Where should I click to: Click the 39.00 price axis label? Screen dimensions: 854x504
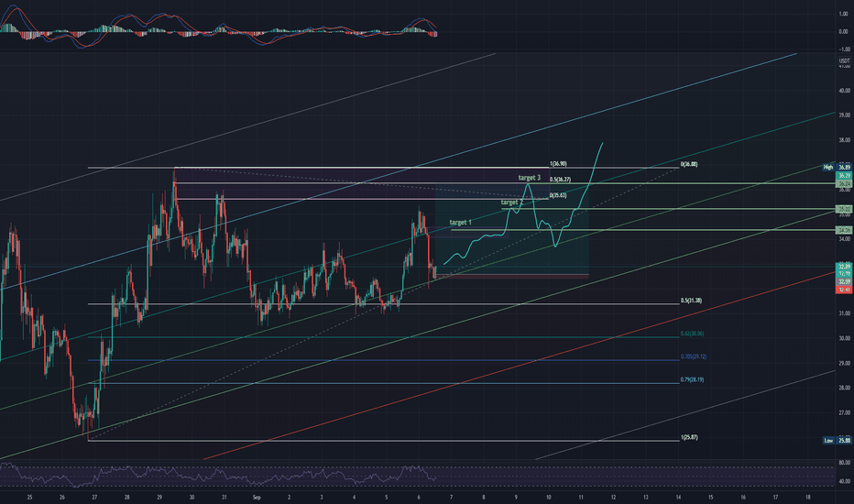tap(844, 115)
